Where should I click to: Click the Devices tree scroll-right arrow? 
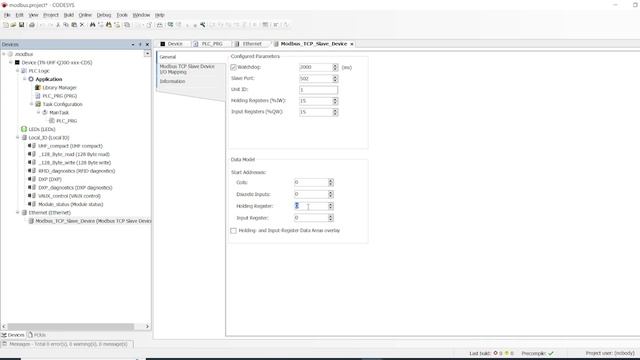click(x=147, y=327)
